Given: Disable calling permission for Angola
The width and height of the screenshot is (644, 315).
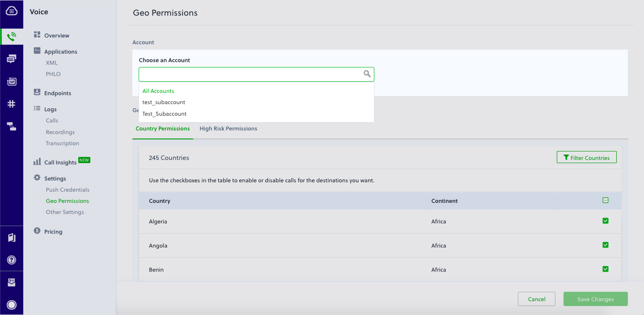Looking at the screenshot, I should tap(606, 245).
